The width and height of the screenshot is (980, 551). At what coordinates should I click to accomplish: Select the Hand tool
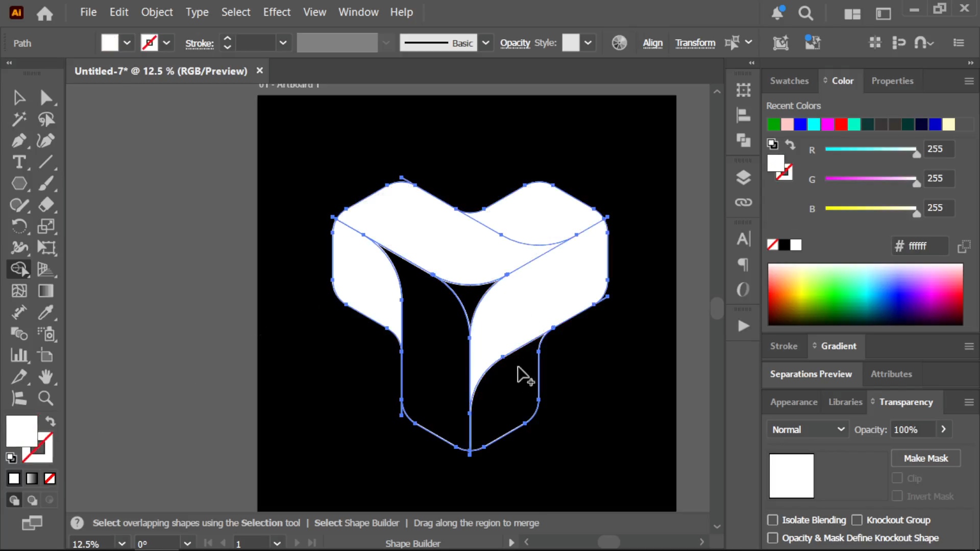pyautogui.click(x=46, y=377)
